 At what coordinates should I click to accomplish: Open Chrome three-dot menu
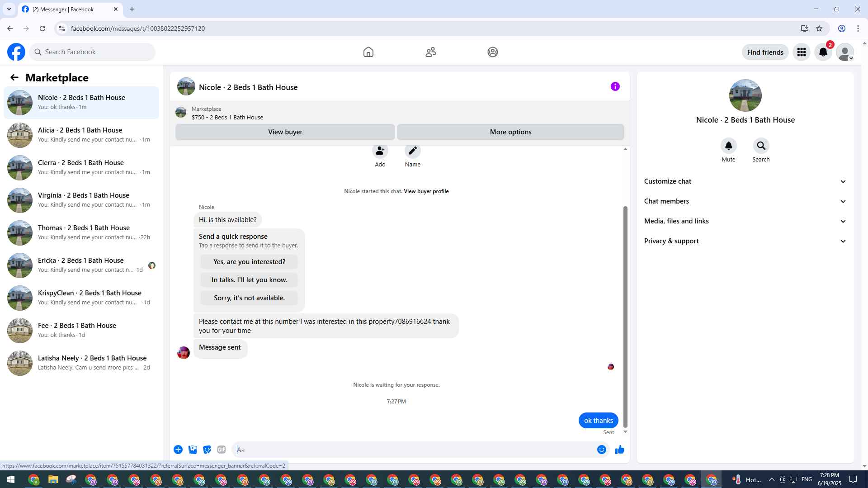pos(858,28)
